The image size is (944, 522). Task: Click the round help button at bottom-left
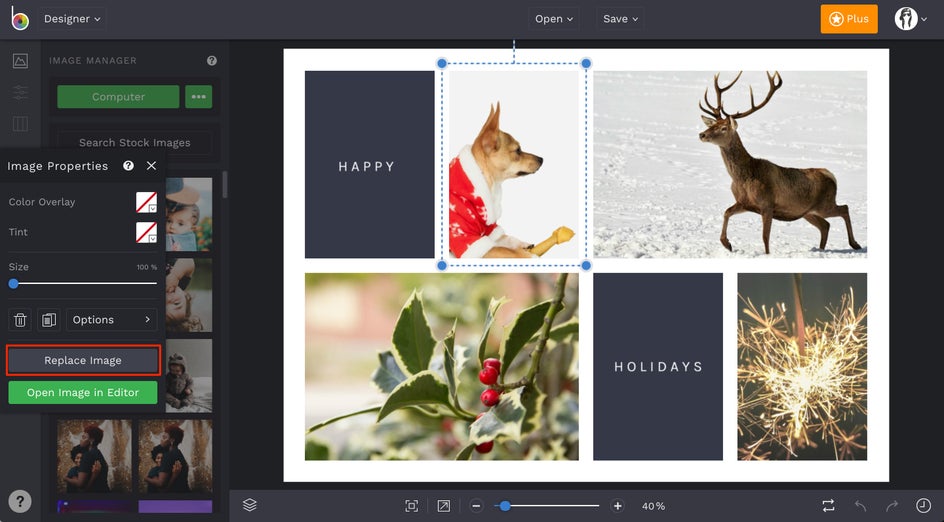tap(20, 501)
